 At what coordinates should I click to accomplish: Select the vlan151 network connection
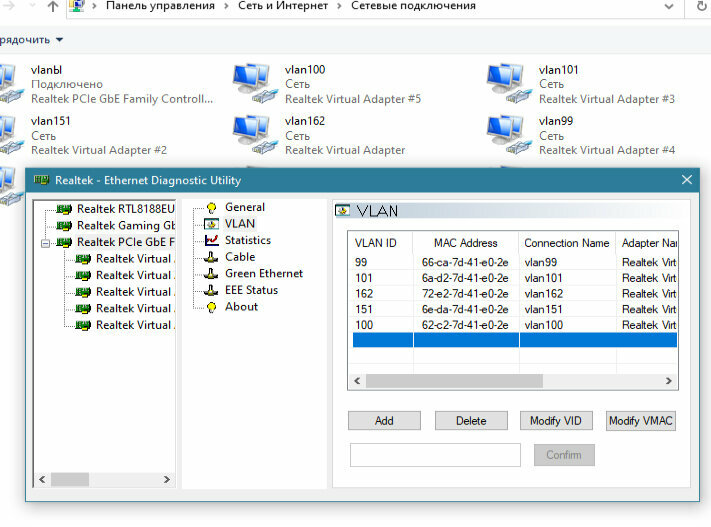coord(84,135)
